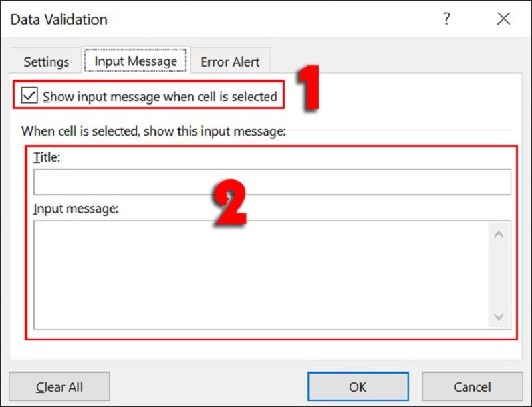
Task: Click the red number 2 annotation
Action: tap(229, 202)
